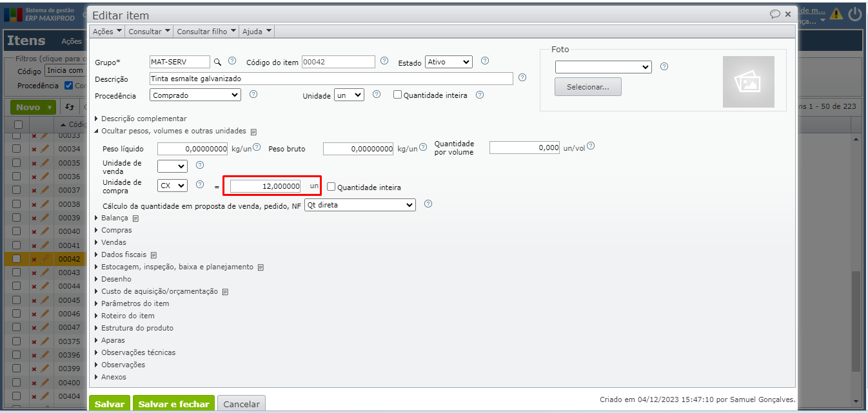Open the Ações menu in Editar item

[107, 31]
